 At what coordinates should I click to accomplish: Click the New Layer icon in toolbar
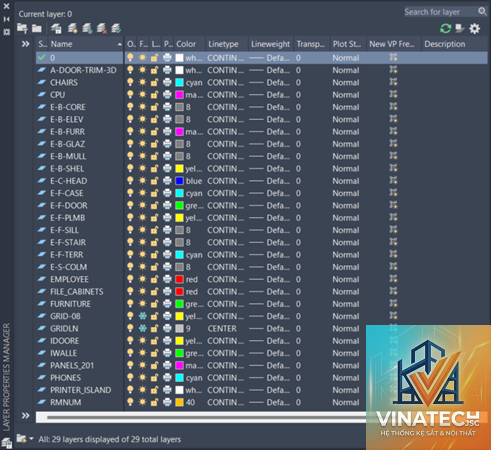tap(72, 29)
